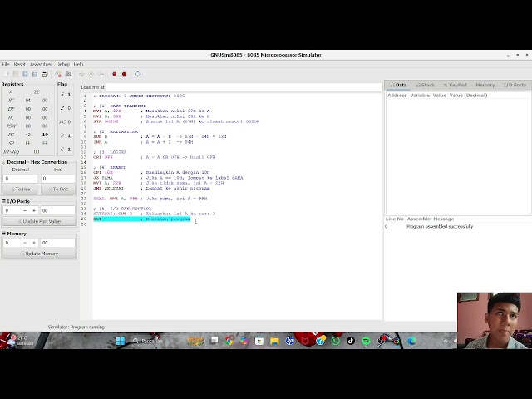Click the Decimal input field
This screenshot has width=532, height=399.
[20, 179]
